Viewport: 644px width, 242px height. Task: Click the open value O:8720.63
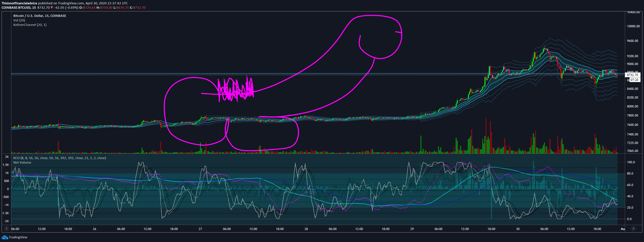pyautogui.click(x=87, y=7)
